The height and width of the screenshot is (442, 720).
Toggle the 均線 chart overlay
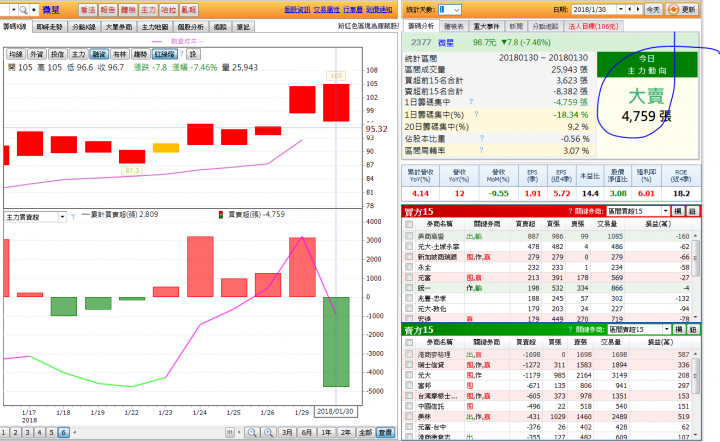coord(16,54)
